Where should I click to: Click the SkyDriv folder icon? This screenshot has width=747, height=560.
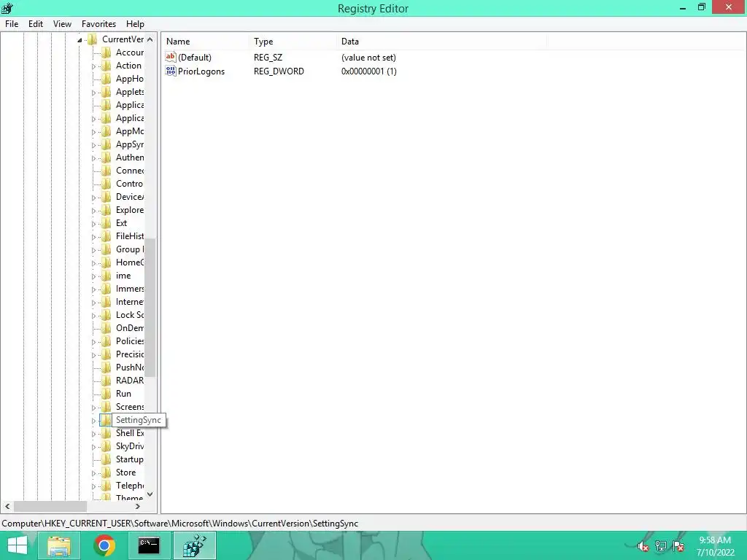(x=106, y=446)
